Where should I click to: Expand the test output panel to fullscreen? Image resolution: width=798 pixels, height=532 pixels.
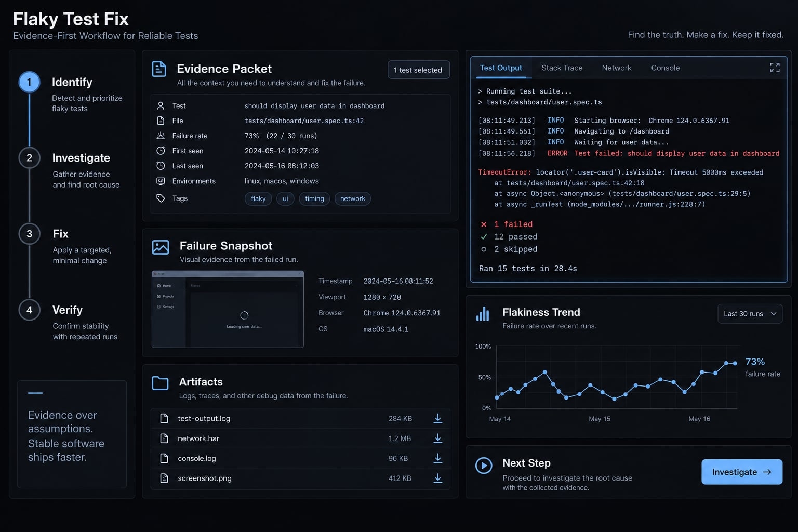coord(775,68)
